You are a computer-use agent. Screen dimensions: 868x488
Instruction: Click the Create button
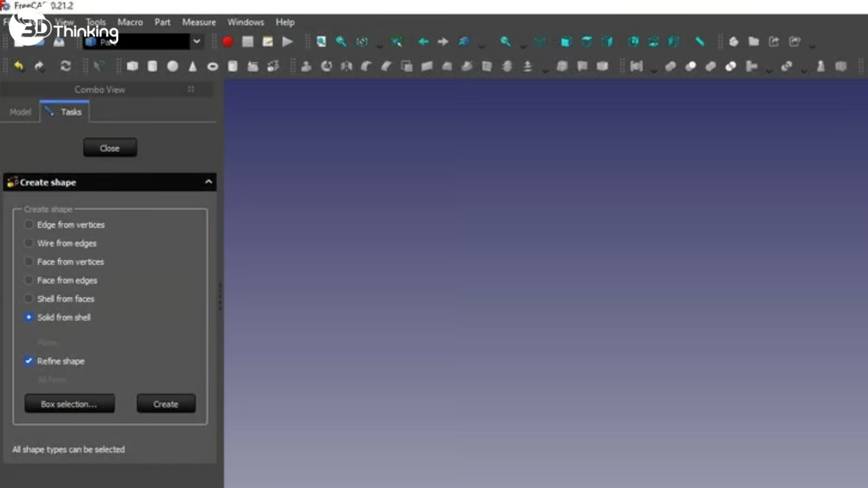click(166, 404)
